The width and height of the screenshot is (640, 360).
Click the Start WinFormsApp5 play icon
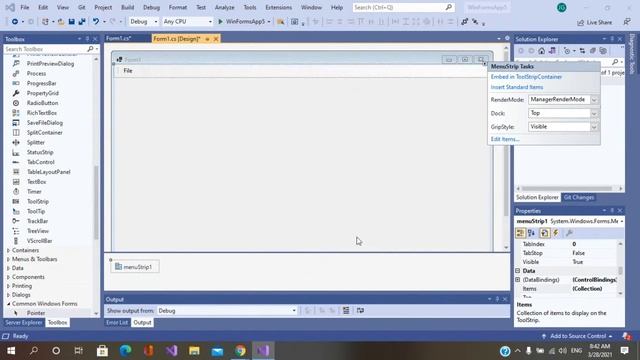click(220, 22)
